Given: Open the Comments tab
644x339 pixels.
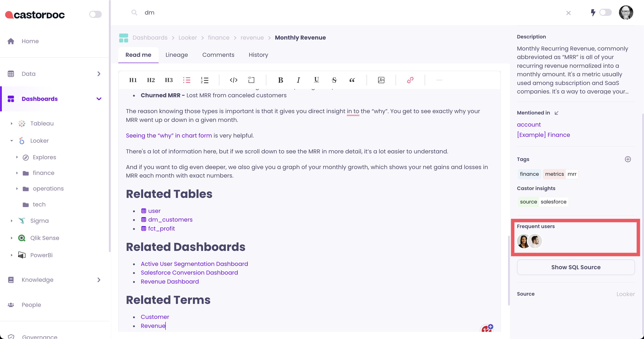Looking at the screenshot, I should 218,55.
